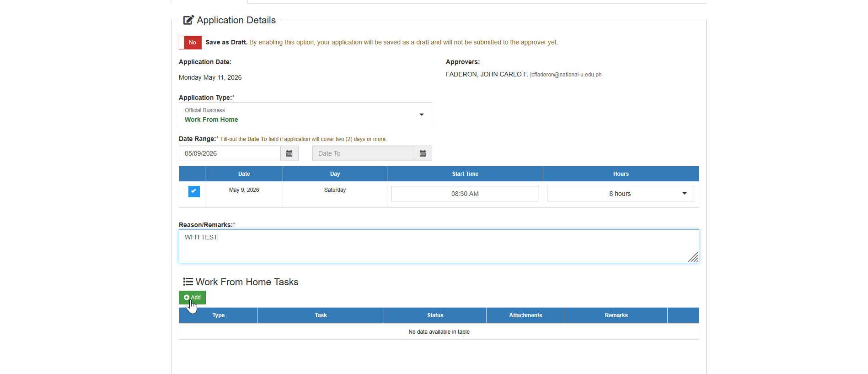Sort tasks by Type column header
This screenshot has width=868, height=374.
tap(218, 315)
